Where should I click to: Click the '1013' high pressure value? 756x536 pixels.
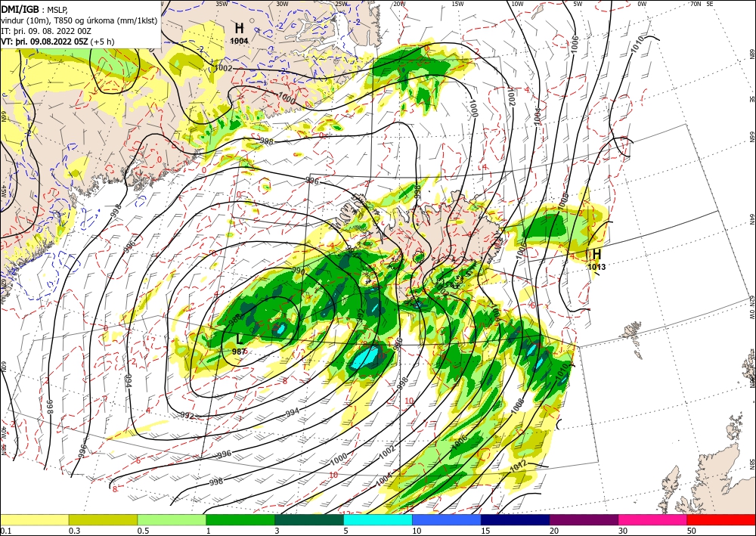pyautogui.click(x=596, y=267)
